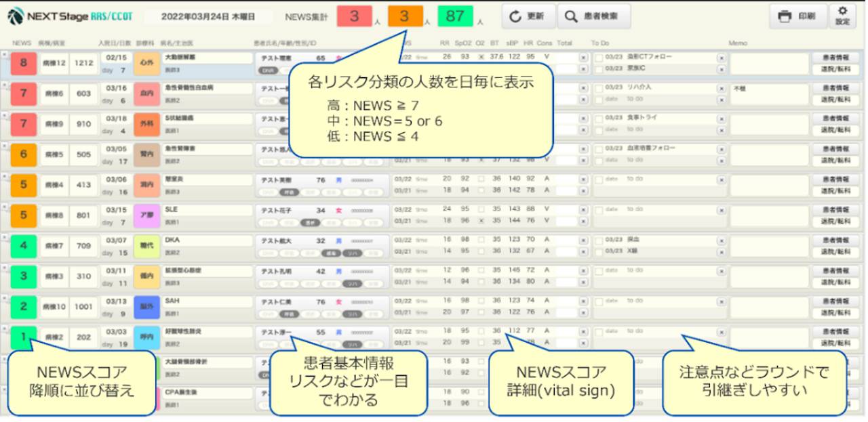Click the 心外 department badge
The height and width of the screenshot is (422, 868).
point(146,64)
